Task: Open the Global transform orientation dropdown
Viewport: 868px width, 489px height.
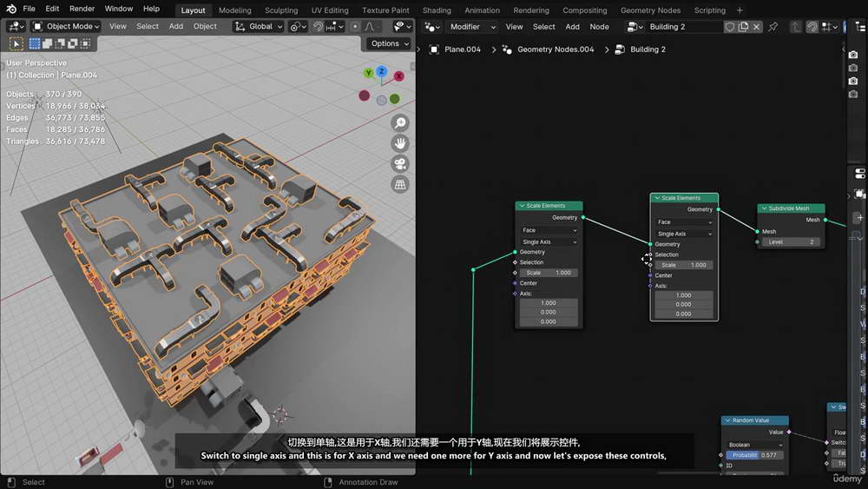Action: pyautogui.click(x=259, y=26)
